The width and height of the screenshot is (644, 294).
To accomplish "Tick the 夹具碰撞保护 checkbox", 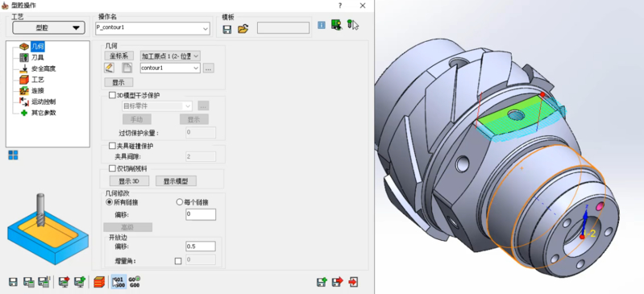I will point(112,146).
